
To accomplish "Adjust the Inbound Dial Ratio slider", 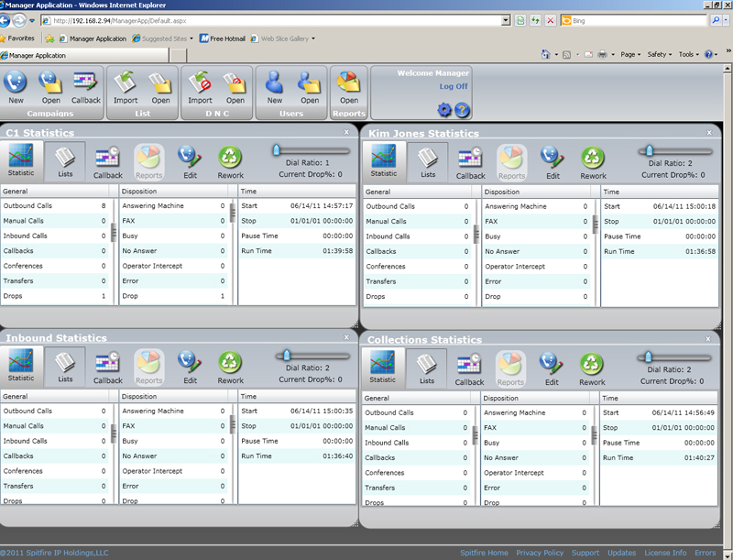I will point(287,356).
